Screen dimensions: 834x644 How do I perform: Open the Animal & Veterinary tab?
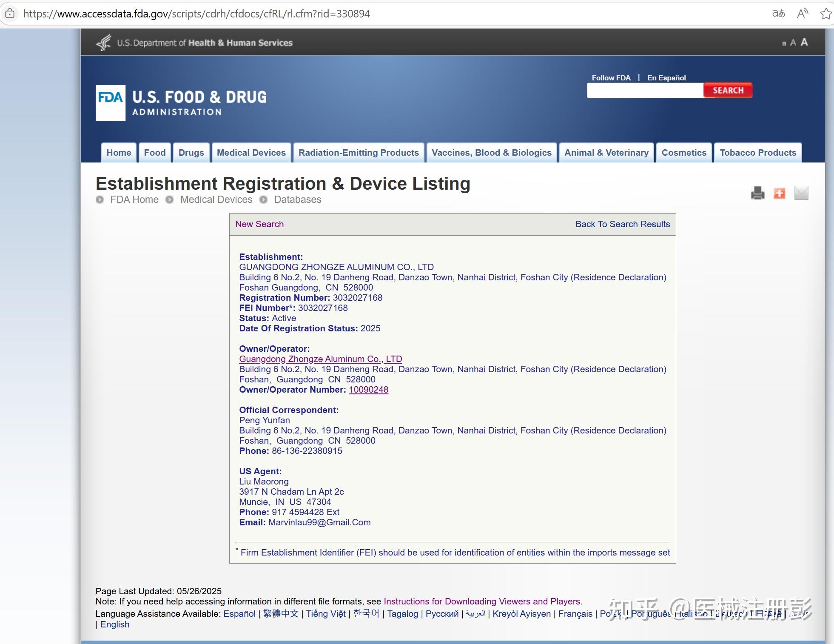[x=606, y=153]
